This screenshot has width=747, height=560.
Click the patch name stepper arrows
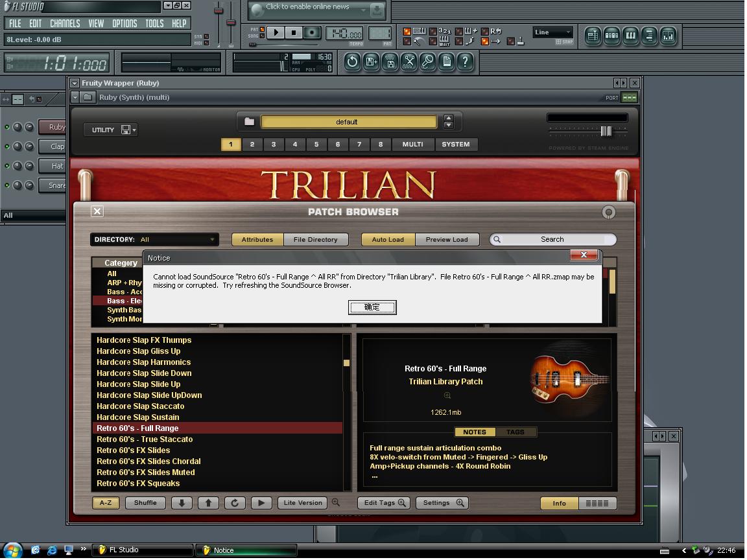pos(448,121)
